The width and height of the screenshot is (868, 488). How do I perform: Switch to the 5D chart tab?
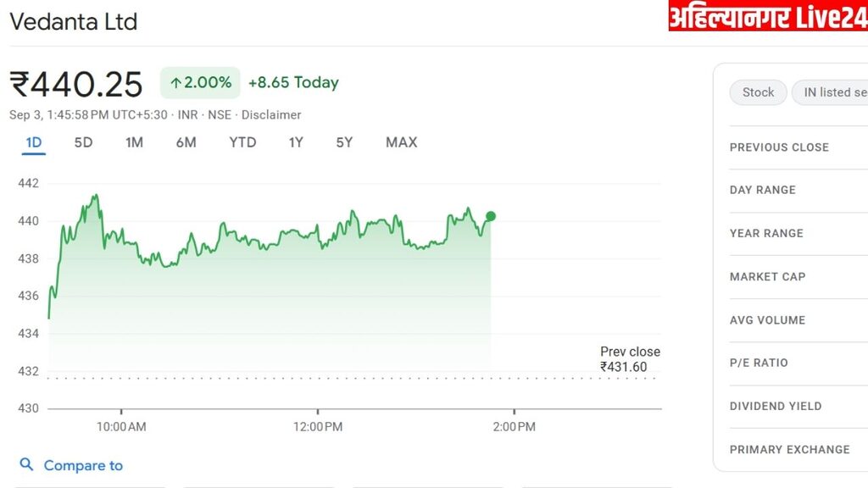tap(83, 142)
